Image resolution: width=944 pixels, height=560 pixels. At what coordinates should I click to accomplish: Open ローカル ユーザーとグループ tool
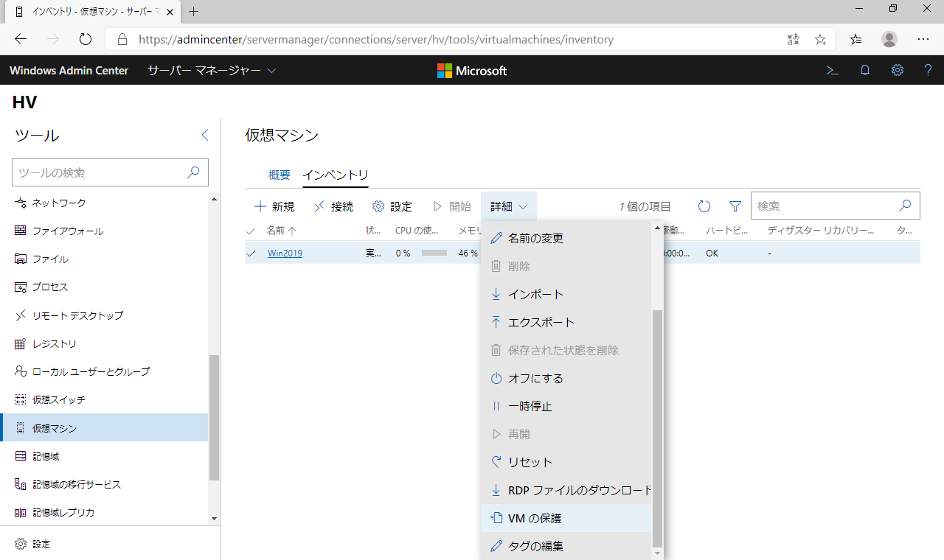click(104, 371)
